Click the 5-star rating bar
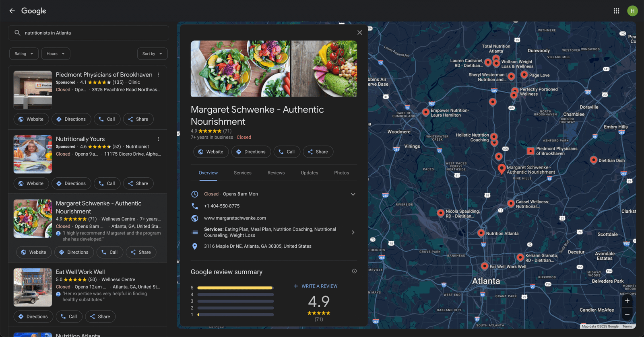This screenshot has width=644, height=337. coord(235,288)
